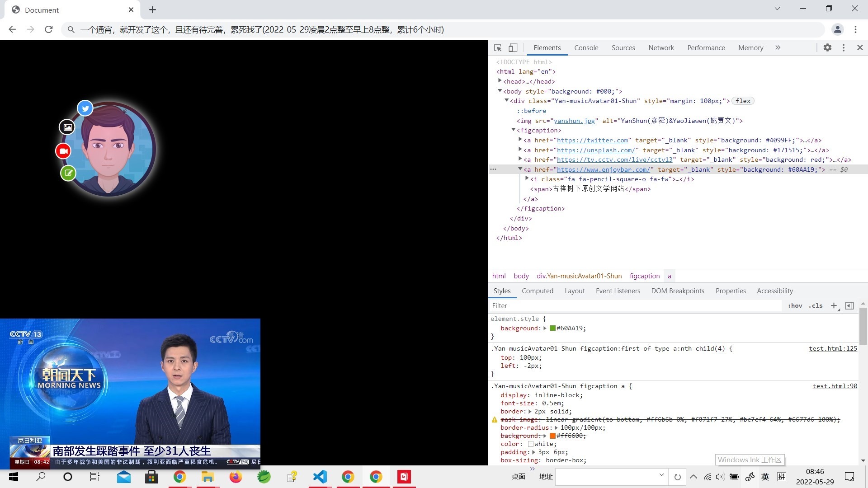
Task: Click the cartoon avatar image
Action: [109, 149]
